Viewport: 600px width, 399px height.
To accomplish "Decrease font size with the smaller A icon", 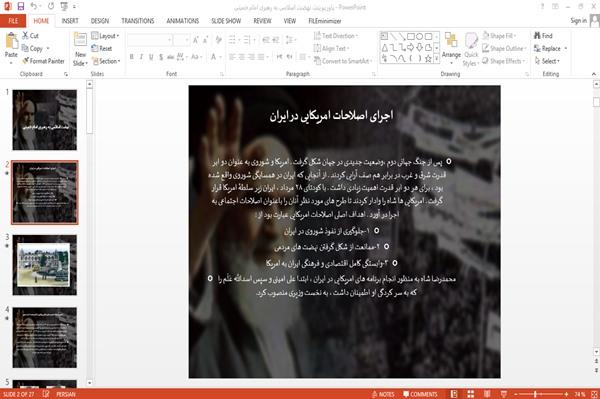I will click(206, 40).
